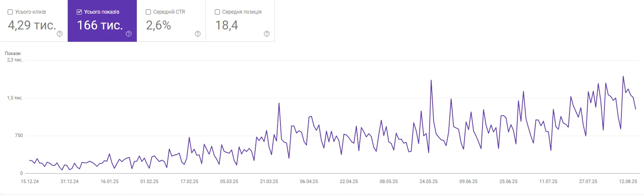Open help icon on Усього кліків card
This screenshot has height=195, width=644.
60,34
